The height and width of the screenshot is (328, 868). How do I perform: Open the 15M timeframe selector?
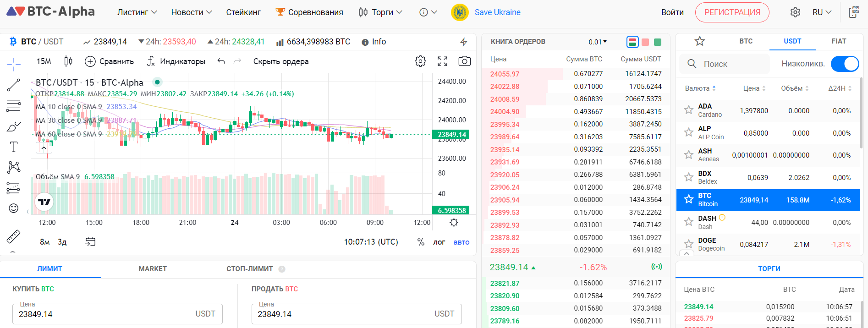pos(44,61)
